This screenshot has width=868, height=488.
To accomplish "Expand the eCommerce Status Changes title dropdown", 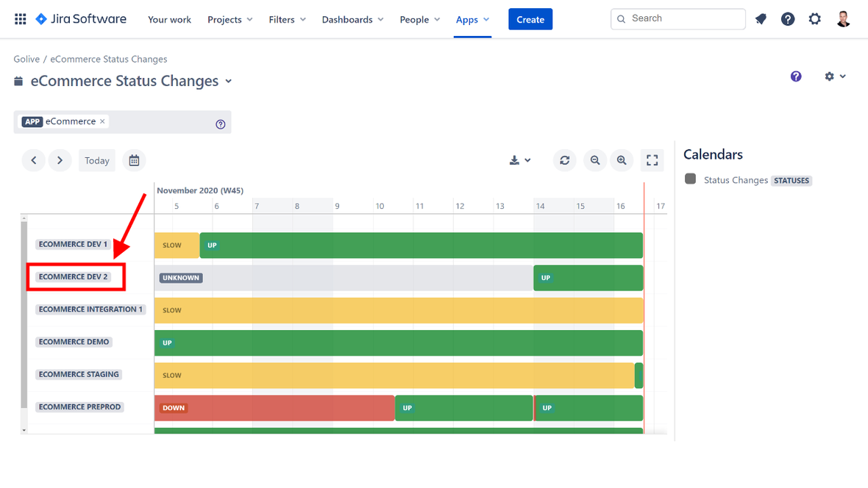I will [x=229, y=82].
